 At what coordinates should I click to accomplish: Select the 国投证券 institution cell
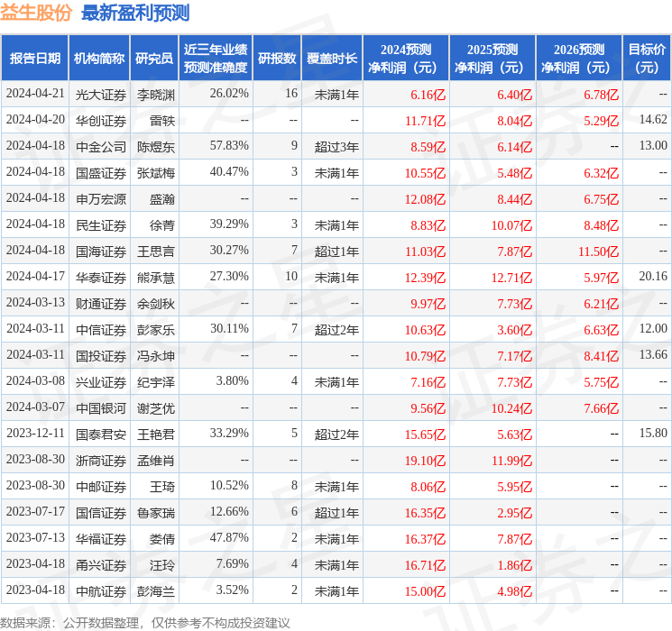coord(101,356)
